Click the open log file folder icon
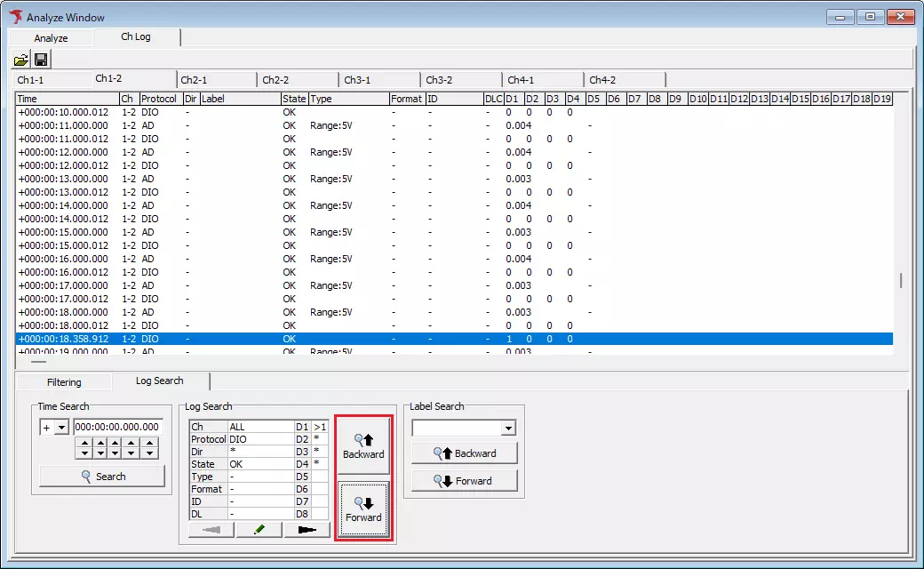 coord(21,60)
